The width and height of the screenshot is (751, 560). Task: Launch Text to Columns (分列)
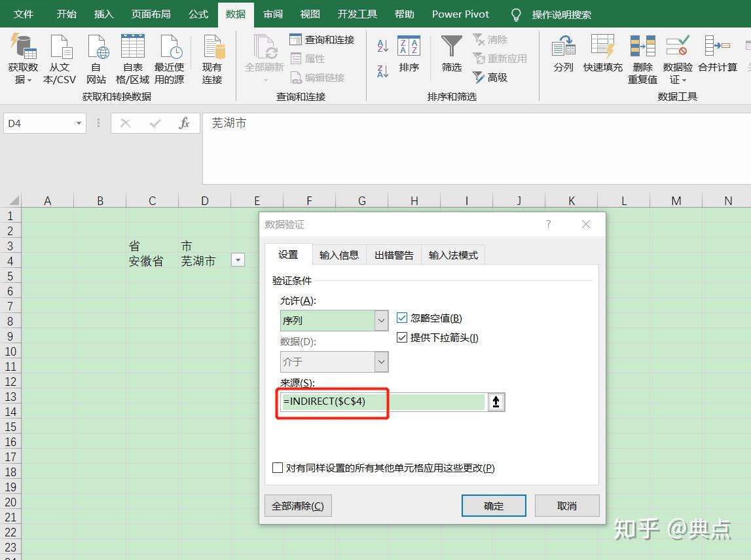[x=563, y=54]
